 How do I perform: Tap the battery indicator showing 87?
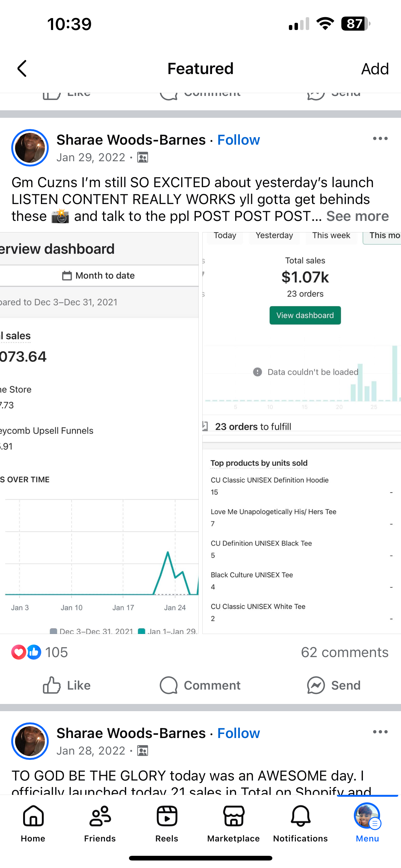coord(355,23)
